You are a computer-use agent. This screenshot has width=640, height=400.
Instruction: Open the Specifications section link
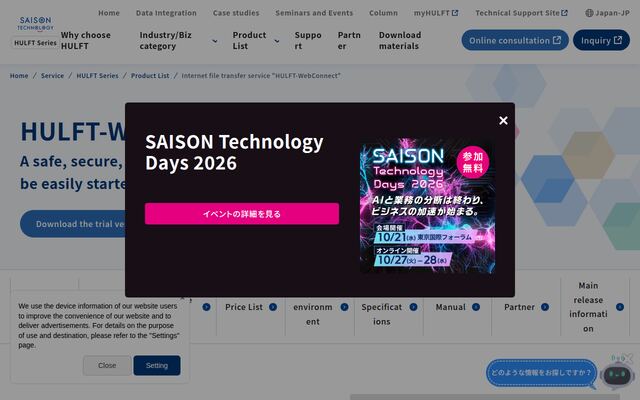pyautogui.click(x=382, y=314)
